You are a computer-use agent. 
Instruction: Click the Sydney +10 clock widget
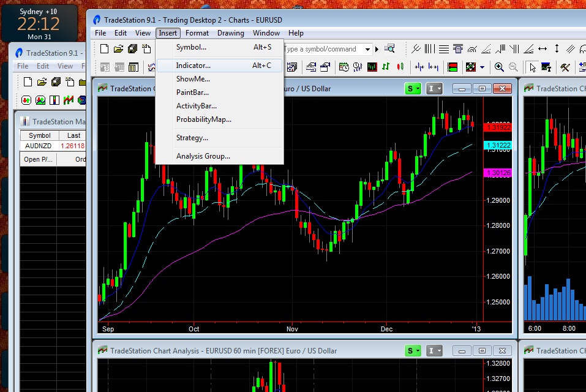(x=39, y=23)
